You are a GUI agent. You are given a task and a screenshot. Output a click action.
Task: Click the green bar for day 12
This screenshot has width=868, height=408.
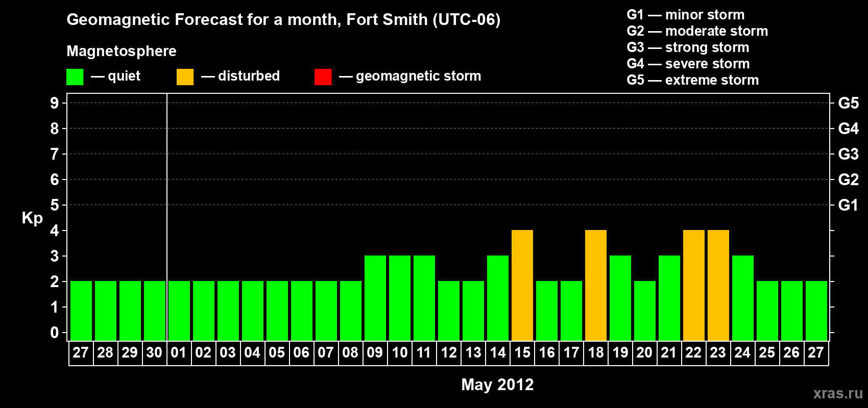coord(449,311)
